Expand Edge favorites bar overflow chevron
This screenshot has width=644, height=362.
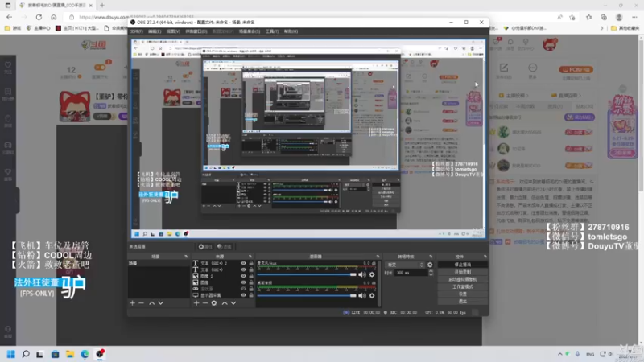pos(601,28)
